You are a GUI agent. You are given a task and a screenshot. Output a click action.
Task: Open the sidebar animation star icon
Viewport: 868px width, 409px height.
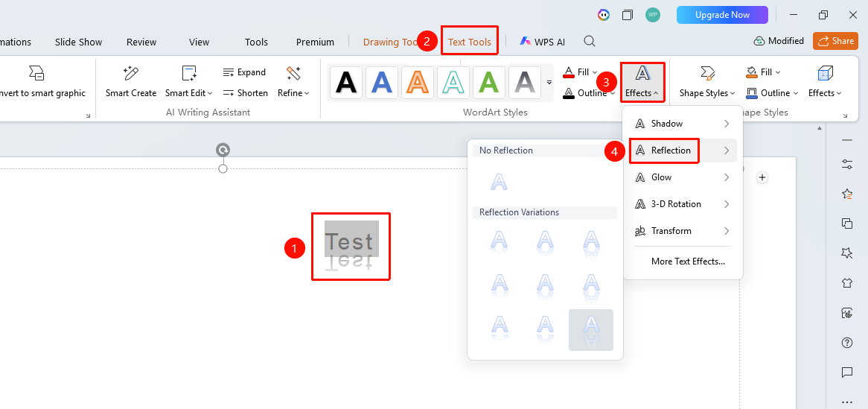pyautogui.click(x=847, y=194)
